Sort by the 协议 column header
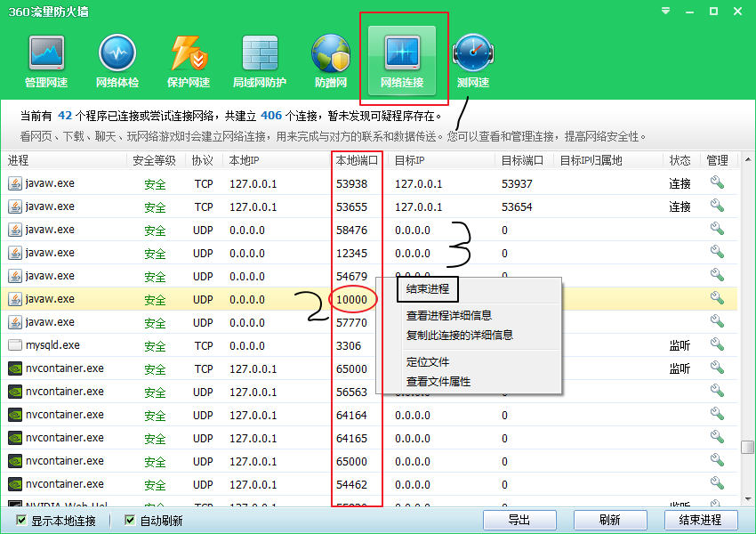Screen dimensions: 756x534 (203, 160)
